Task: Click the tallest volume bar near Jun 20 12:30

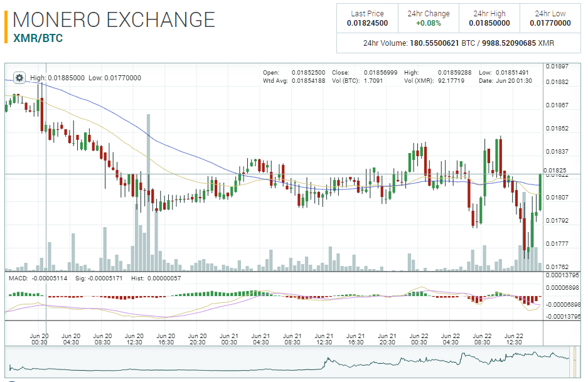Action: [x=149, y=193]
